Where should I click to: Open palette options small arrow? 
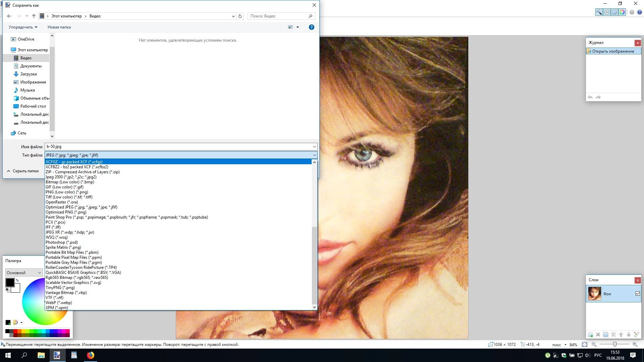click(21, 323)
